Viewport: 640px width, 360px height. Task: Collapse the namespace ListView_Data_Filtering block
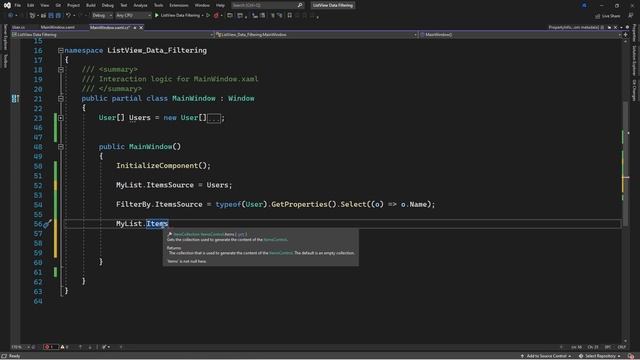60,50
